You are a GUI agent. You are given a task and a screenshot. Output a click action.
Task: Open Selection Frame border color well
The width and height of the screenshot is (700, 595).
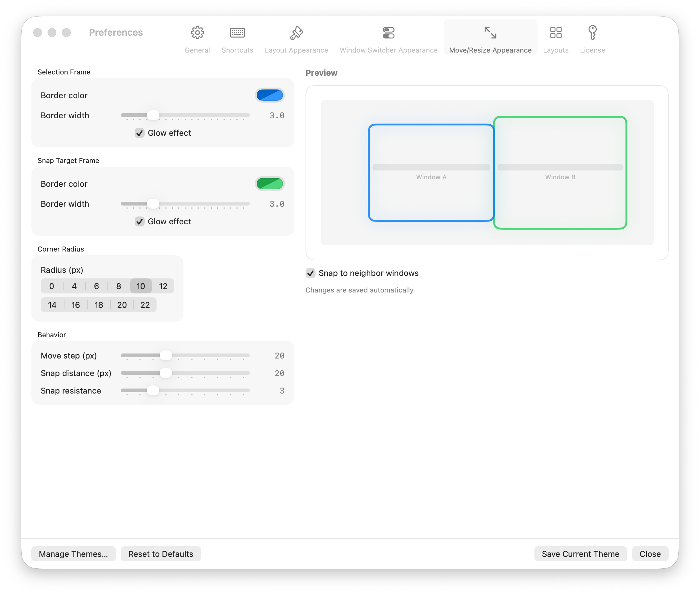pos(270,95)
